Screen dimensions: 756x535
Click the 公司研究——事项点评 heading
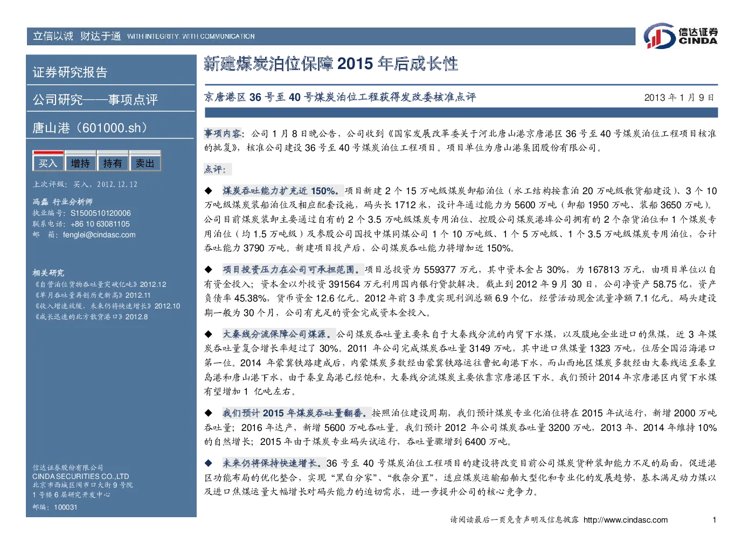(x=95, y=100)
